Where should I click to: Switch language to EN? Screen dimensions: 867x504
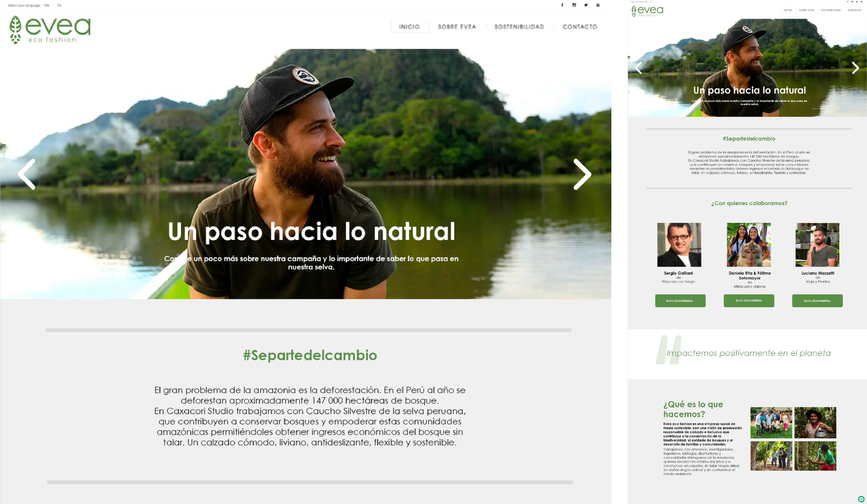46,6
